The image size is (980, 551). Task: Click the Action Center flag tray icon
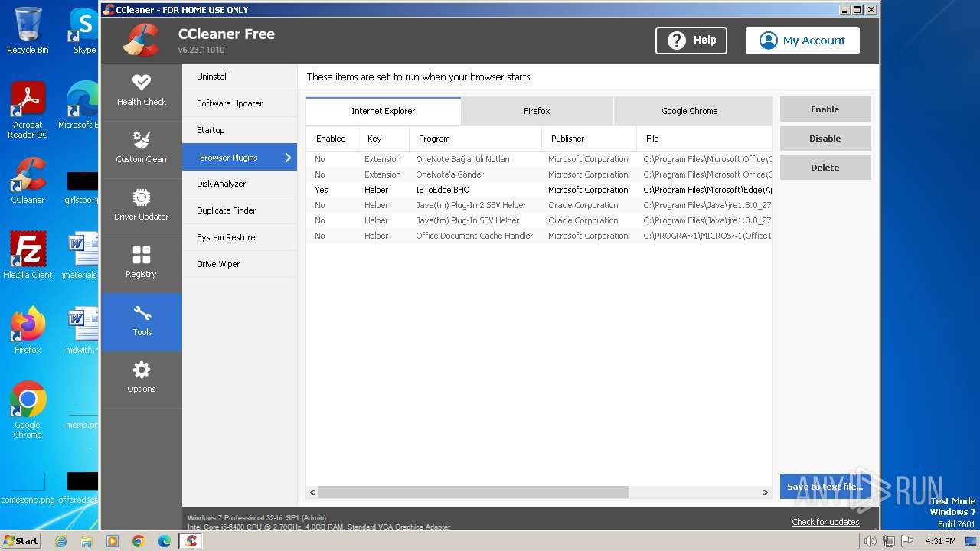point(907,541)
